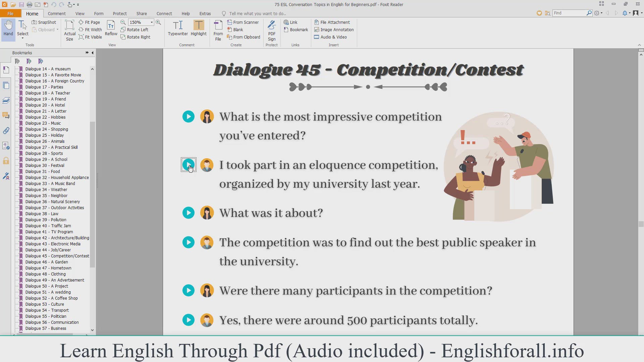Collapse the ribbon with the arrow

tap(639, 45)
